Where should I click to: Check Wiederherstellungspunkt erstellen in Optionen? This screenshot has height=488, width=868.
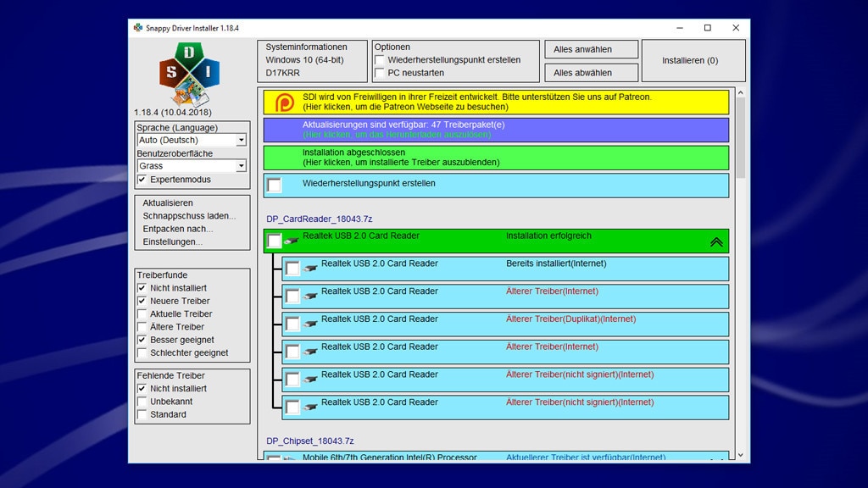[379, 60]
